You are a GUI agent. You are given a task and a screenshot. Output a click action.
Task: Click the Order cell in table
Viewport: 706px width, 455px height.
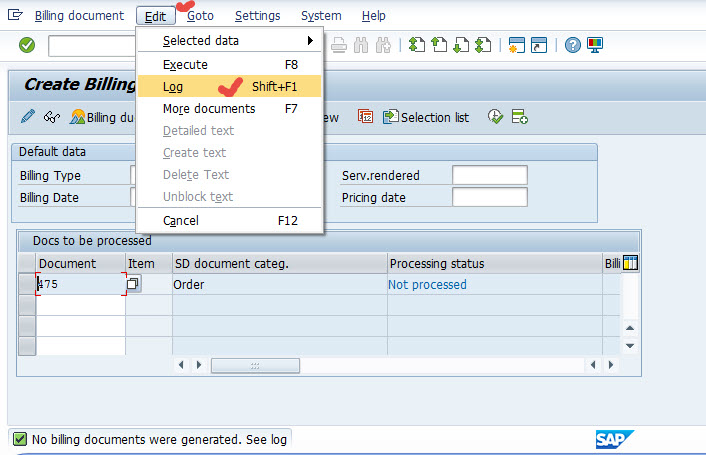(279, 284)
